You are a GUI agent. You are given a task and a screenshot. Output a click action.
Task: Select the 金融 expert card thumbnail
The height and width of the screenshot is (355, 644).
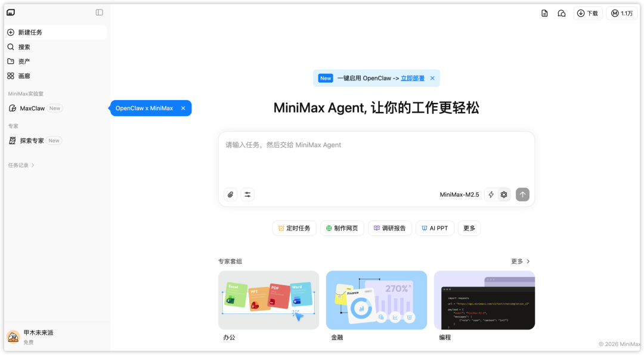376,300
